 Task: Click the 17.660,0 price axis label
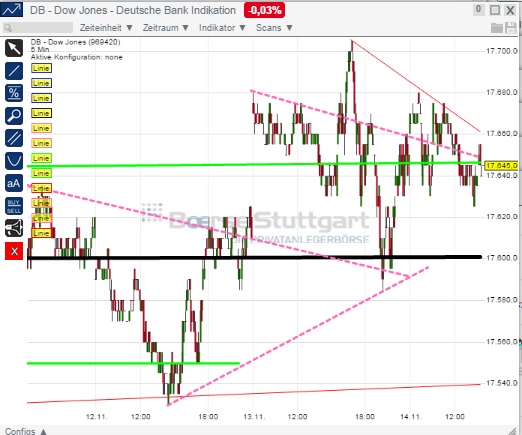(502, 134)
